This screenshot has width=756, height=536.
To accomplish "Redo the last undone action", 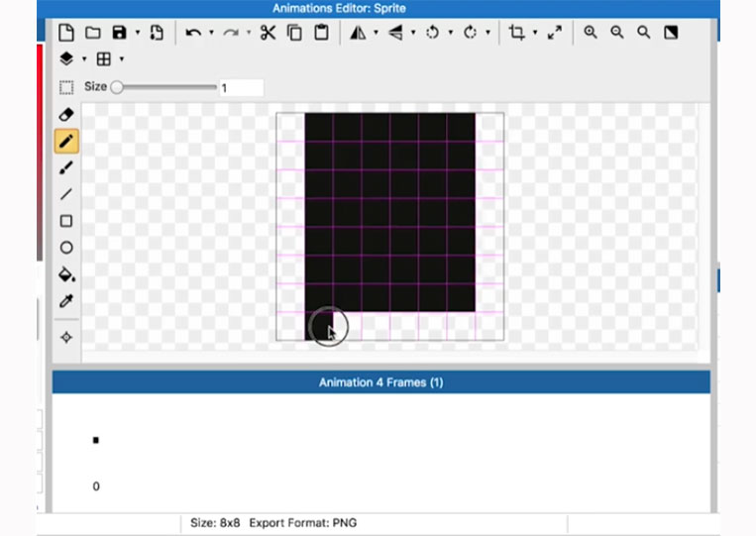I will pos(231,33).
